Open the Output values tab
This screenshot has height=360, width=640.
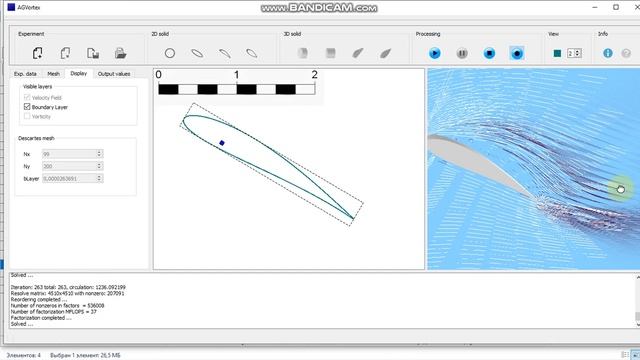point(114,74)
